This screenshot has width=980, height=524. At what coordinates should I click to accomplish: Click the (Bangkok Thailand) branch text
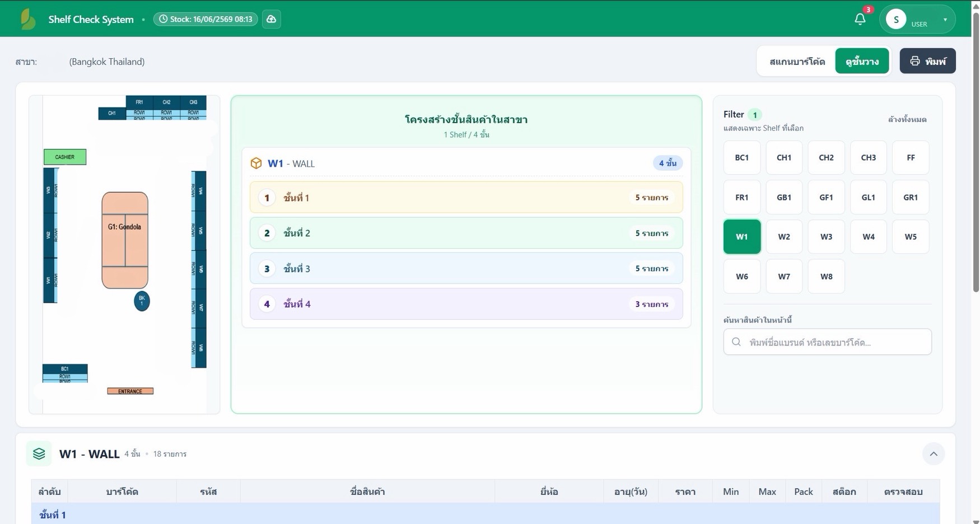coord(107,62)
